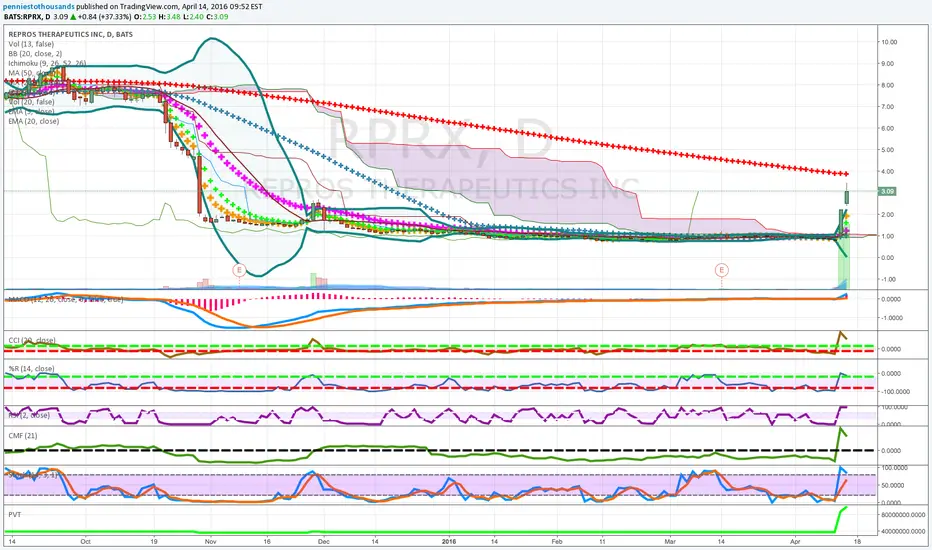Click the close value C: 3.09 in header
Image resolution: width=932 pixels, height=550 pixels.
point(217,17)
